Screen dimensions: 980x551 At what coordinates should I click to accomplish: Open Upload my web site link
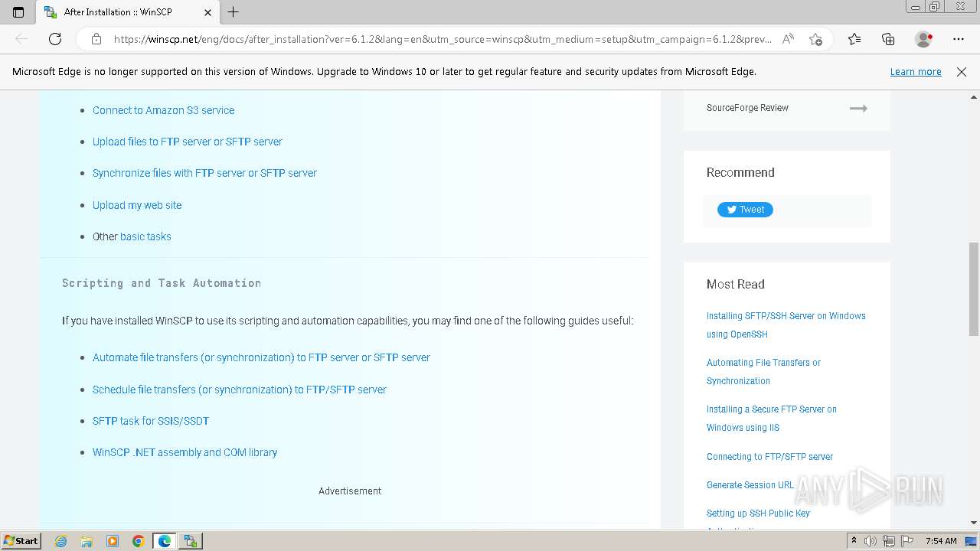click(137, 205)
